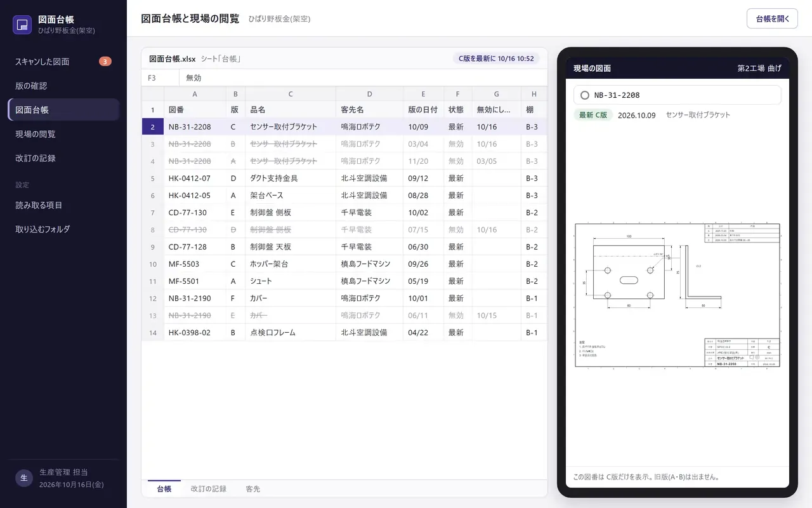Select 図面台帳 sidebar item
The image size is (812, 508).
coord(63,110)
